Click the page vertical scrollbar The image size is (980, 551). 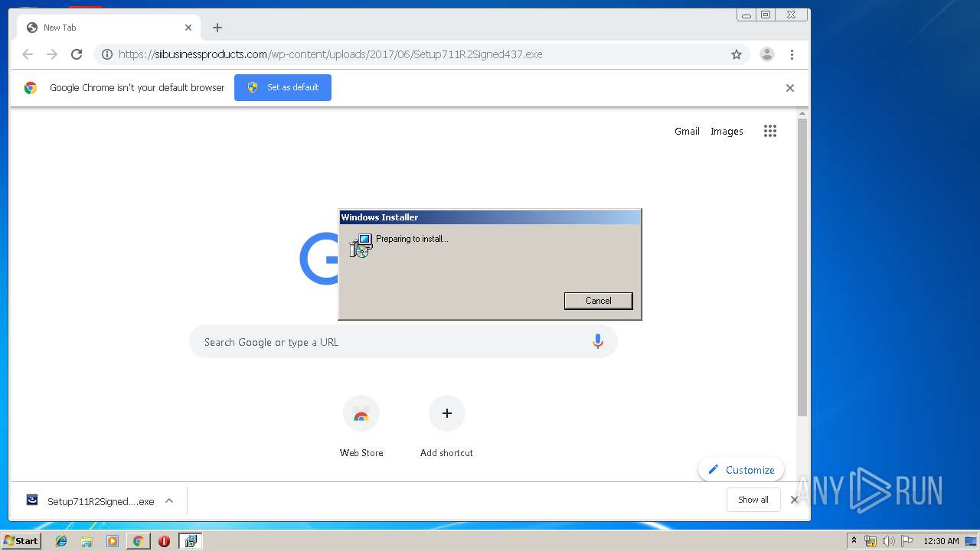802,268
